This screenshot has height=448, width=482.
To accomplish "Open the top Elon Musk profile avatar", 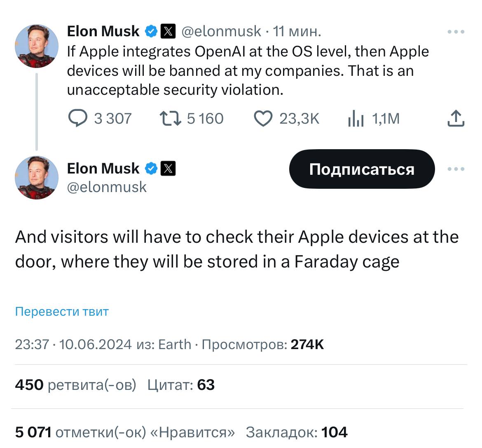I will coord(37,46).
